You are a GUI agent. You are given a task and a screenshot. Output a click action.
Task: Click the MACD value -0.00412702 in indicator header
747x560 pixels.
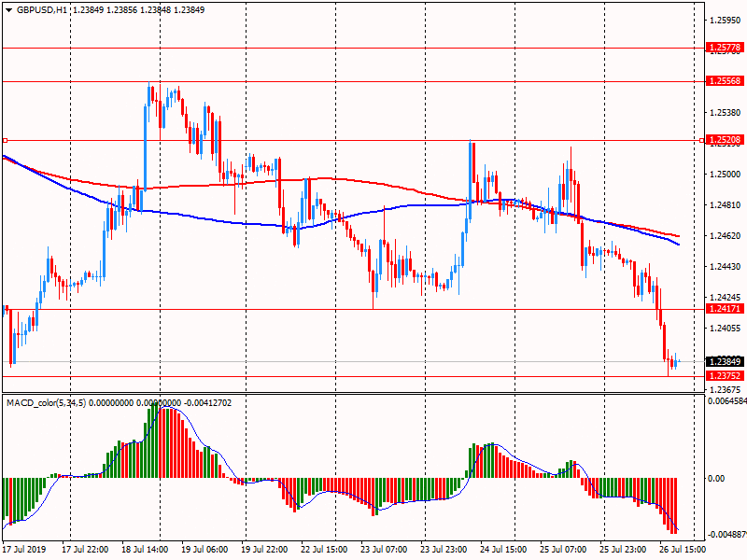[x=207, y=403]
